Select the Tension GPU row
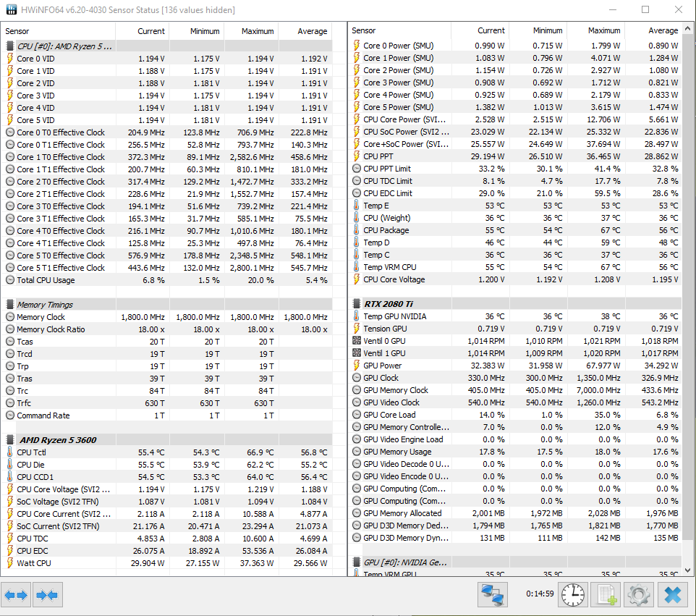Viewport: 696px width, 616px height. pos(515,329)
